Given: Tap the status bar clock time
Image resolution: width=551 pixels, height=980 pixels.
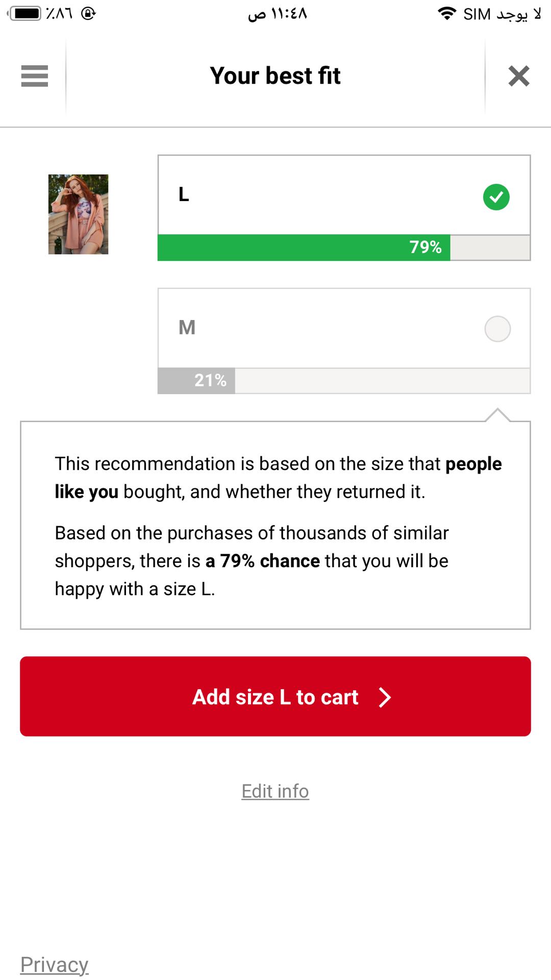Looking at the screenshot, I should coord(278,14).
